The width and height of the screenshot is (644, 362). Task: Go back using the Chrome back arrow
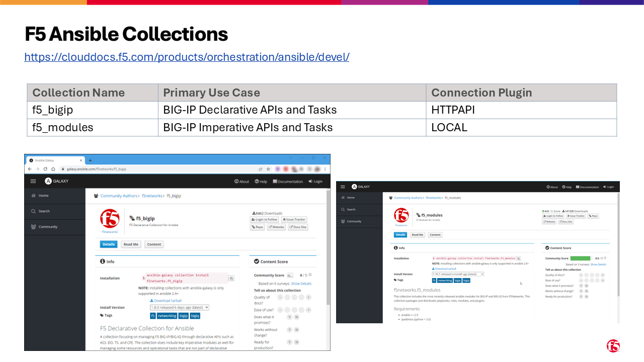30,169
